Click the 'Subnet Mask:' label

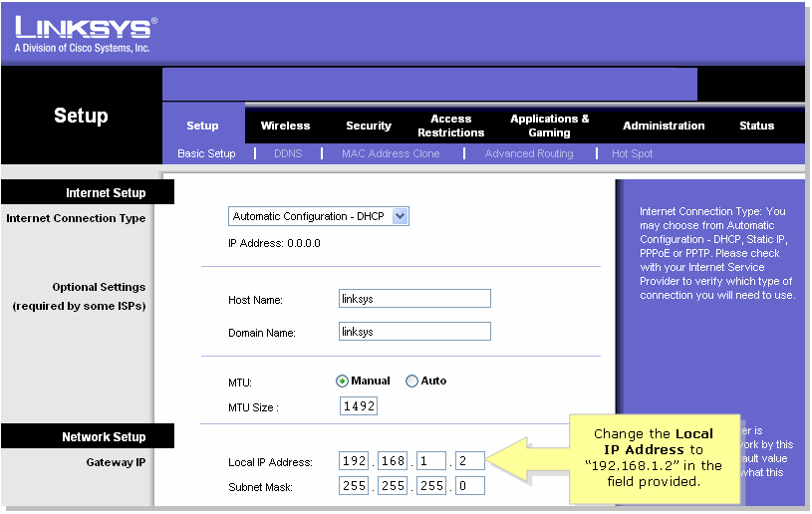pos(260,487)
